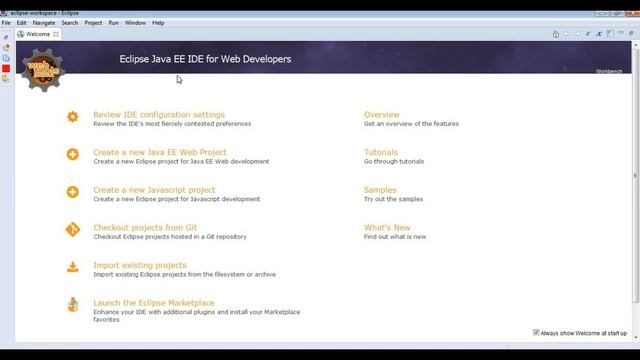This screenshot has height=360, width=640.
Task: Close the Welcome tab
Action: point(56,34)
